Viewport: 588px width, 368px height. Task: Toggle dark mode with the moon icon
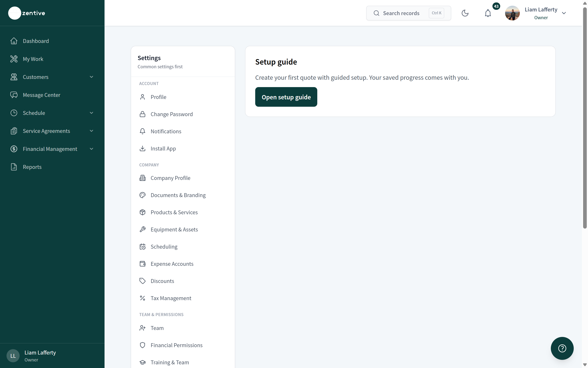point(465,13)
